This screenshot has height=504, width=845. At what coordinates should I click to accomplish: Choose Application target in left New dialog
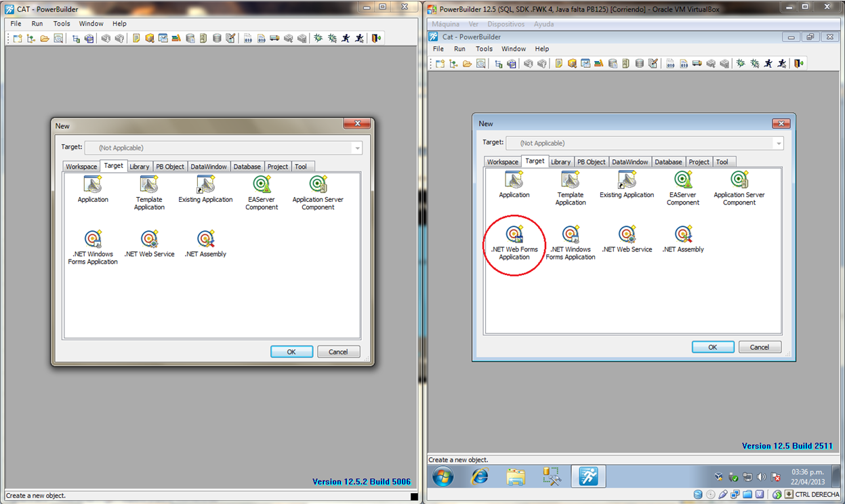93,190
